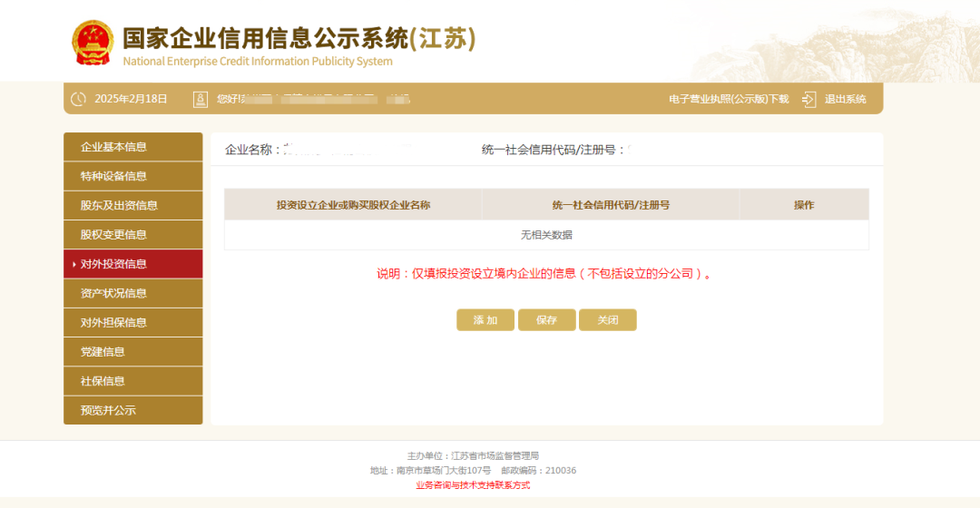Image resolution: width=980 pixels, height=508 pixels.
Task: Click the 关闭 button
Action: (x=607, y=320)
